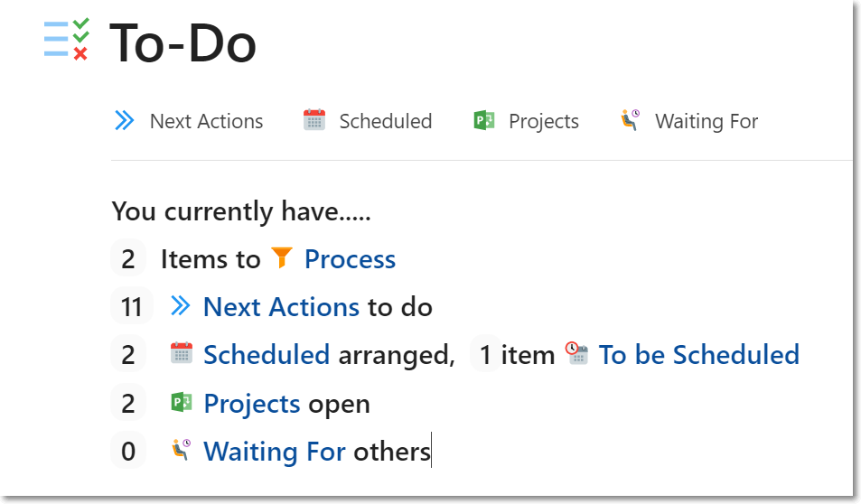Click the green Projects icon in top bar

[484, 120]
